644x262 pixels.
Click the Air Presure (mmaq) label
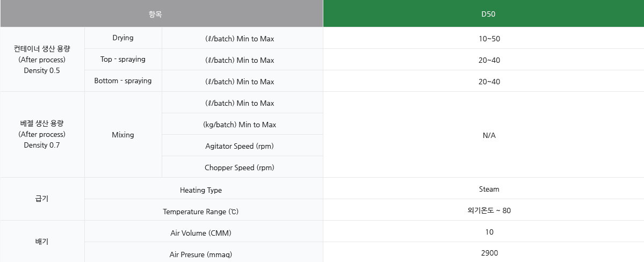[201, 254]
